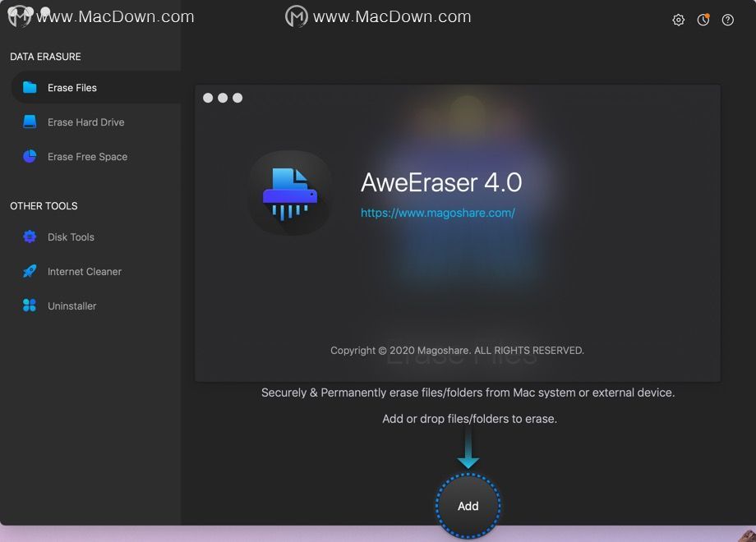Click the Erase Hard Drive disk icon
The image size is (756, 542).
30,122
